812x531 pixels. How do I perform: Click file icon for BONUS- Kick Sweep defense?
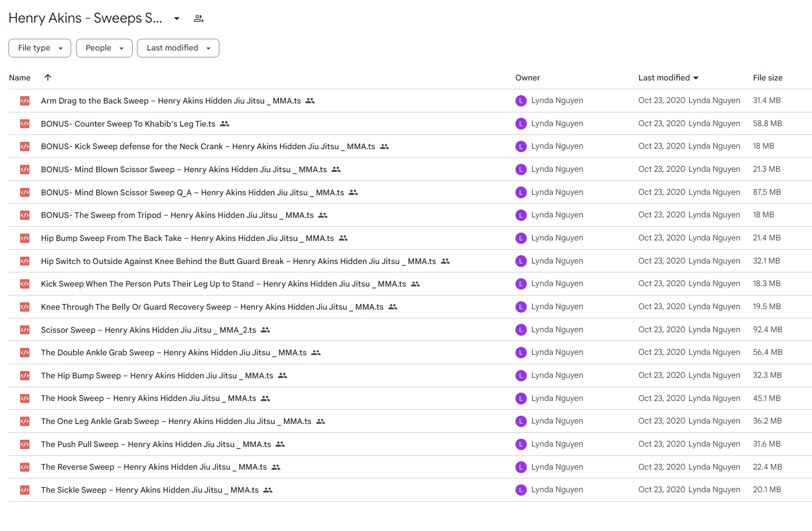(25, 146)
